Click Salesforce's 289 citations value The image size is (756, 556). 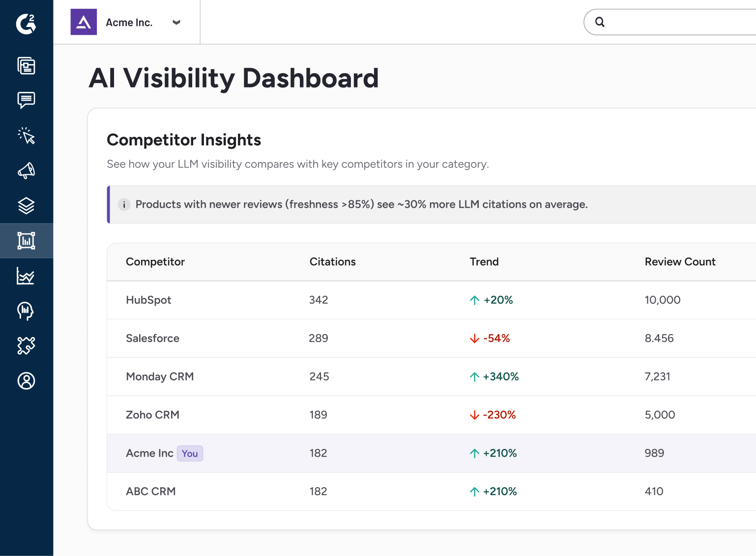click(319, 338)
